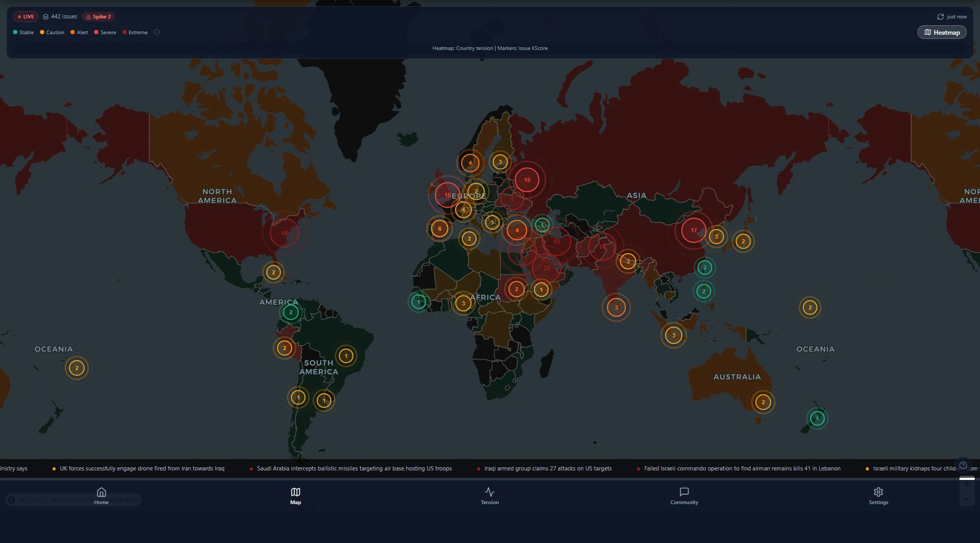Click the 1-issue marker over Uruguay

click(x=324, y=401)
